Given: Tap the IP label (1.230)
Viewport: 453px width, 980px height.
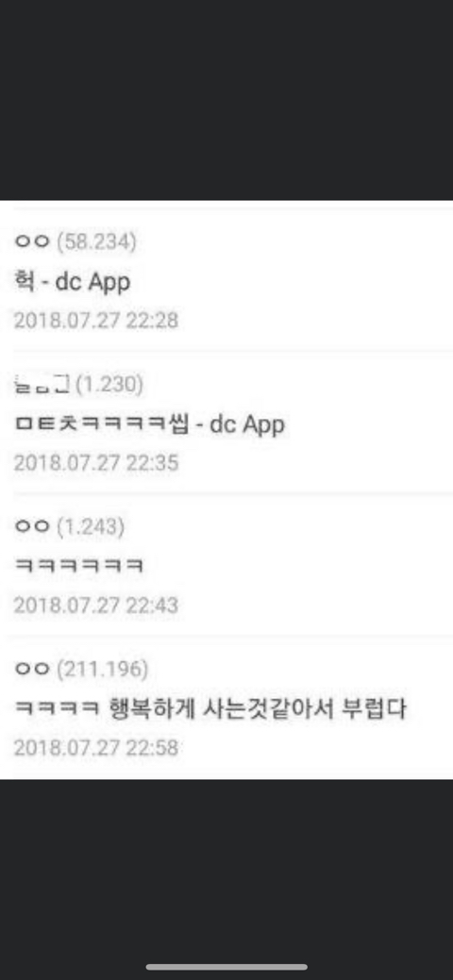Looking at the screenshot, I should click(109, 385).
